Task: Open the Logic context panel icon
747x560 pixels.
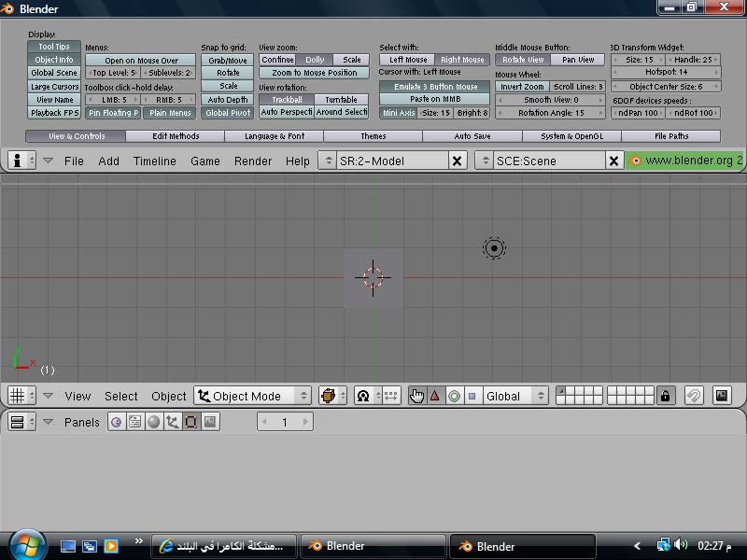Action: tap(117, 422)
